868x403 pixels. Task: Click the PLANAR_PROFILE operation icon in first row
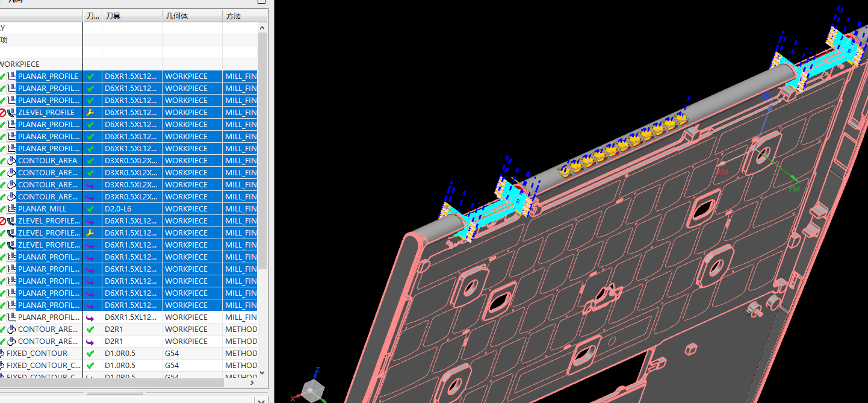11,77
